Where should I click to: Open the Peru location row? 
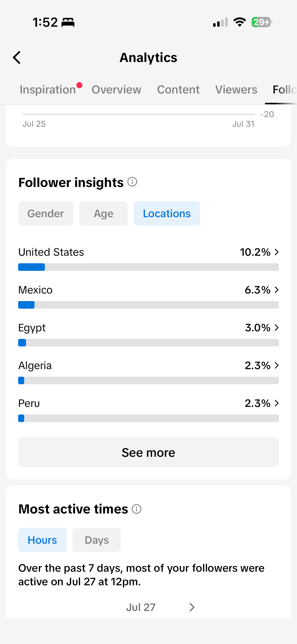click(148, 410)
